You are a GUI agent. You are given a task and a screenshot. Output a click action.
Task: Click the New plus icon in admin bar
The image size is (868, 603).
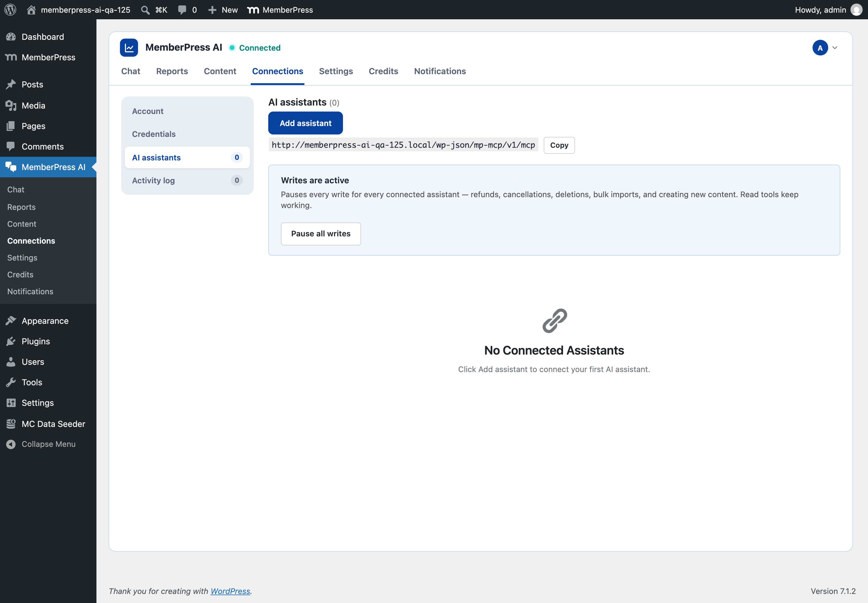click(x=212, y=10)
